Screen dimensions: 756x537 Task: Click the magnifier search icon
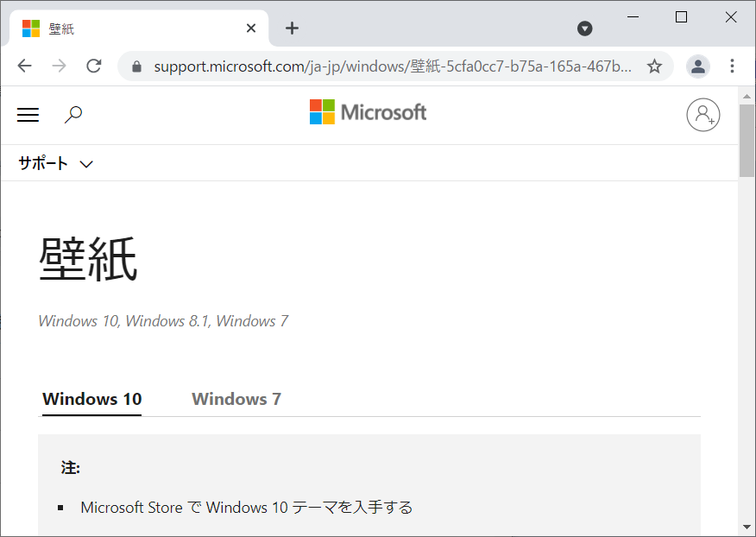coord(73,115)
